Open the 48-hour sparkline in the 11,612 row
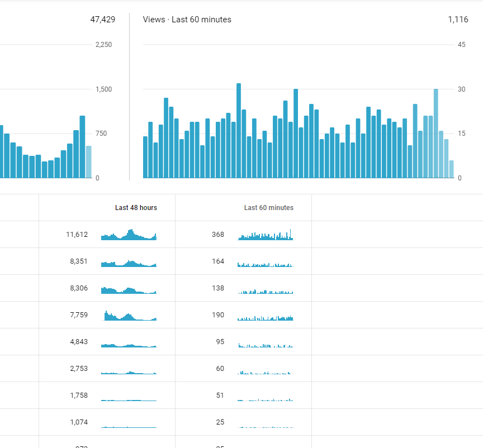483x448 pixels. tap(129, 235)
